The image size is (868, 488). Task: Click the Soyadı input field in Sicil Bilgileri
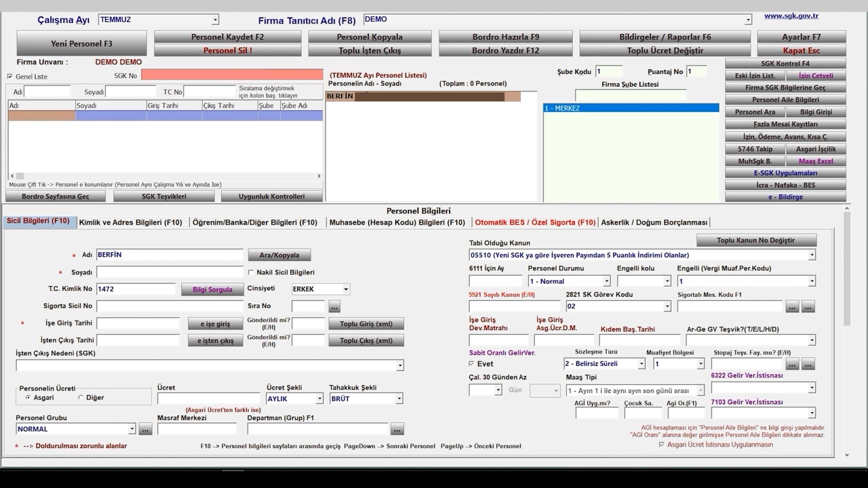point(170,272)
